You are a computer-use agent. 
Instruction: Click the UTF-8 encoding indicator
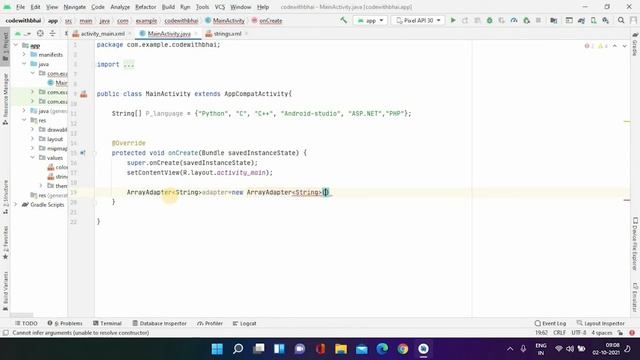[x=578, y=333]
